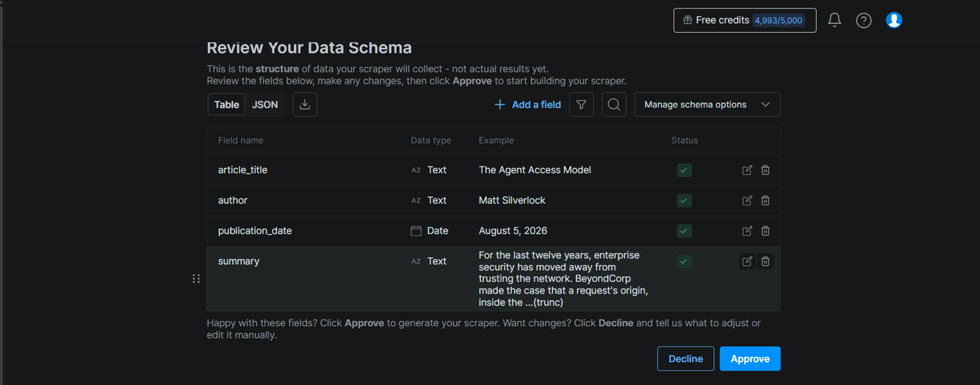Click the Date data type of publication_date
Image resolution: width=980 pixels, height=385 pixels.
438,231
